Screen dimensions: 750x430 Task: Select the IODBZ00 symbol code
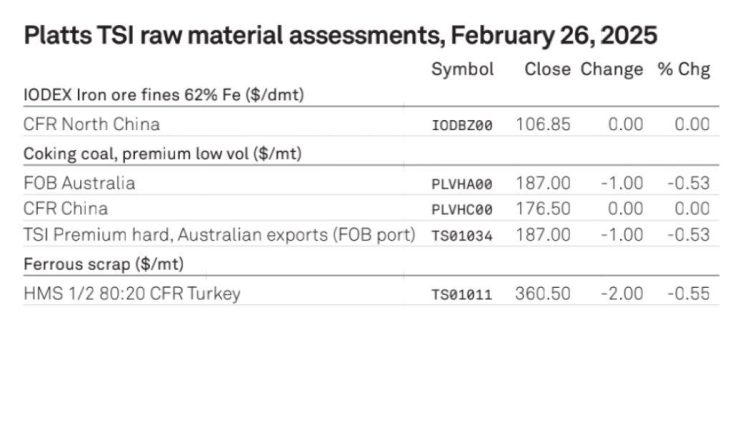point(462,126)
